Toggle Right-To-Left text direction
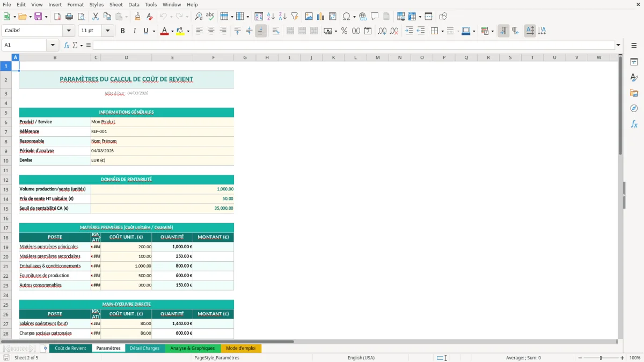The height and width of the screenshot is (362, 644). [515, 31]
